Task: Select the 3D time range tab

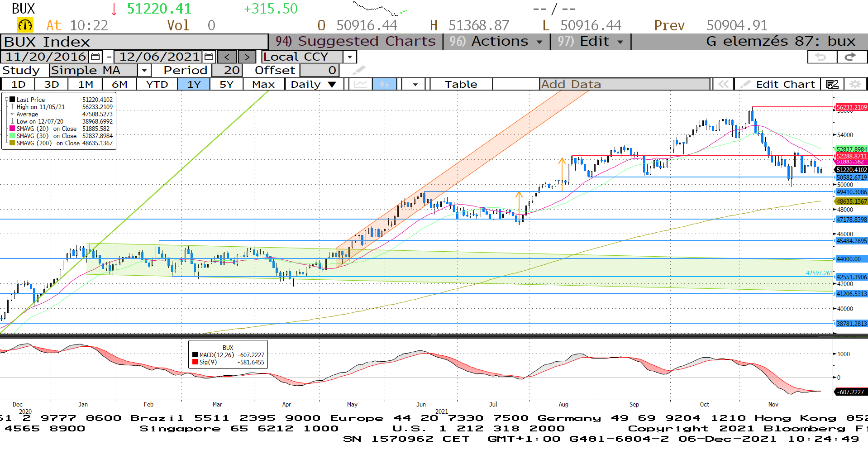Action: tap(52, 84)
